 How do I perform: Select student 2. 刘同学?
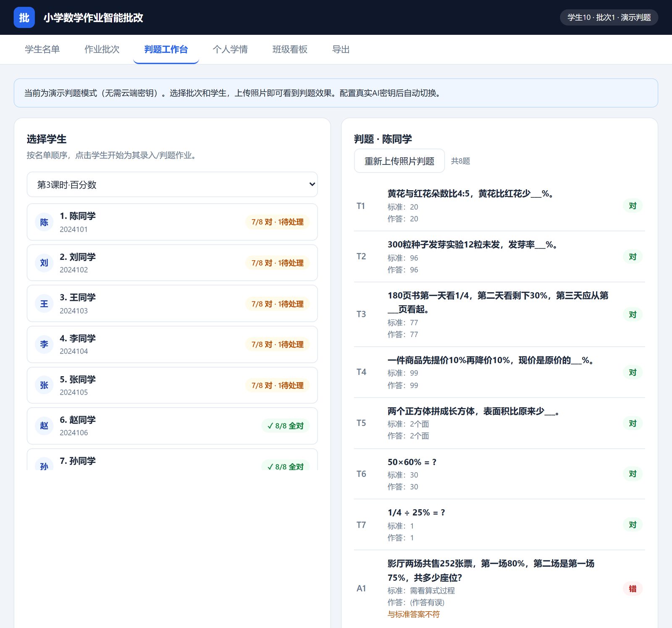pyautogui.click(x=172, y=263)
